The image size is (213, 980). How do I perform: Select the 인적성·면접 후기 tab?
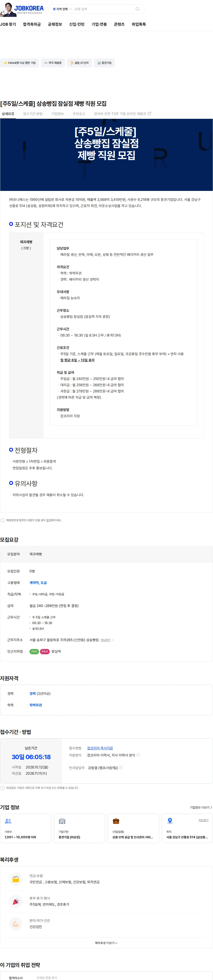(47, 977)
